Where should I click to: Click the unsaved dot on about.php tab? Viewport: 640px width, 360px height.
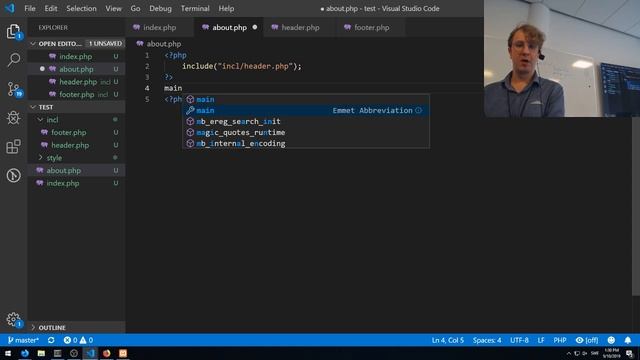click(x=255, y=27)
